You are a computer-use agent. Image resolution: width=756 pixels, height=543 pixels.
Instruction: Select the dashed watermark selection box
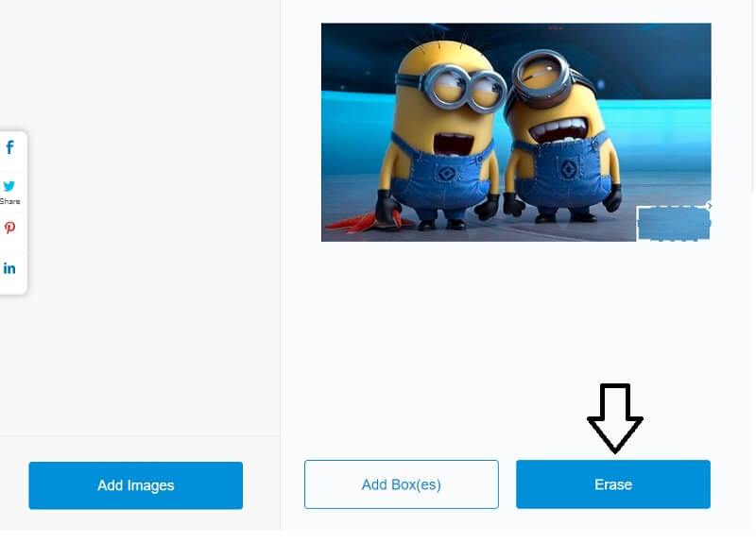[674, 224]
